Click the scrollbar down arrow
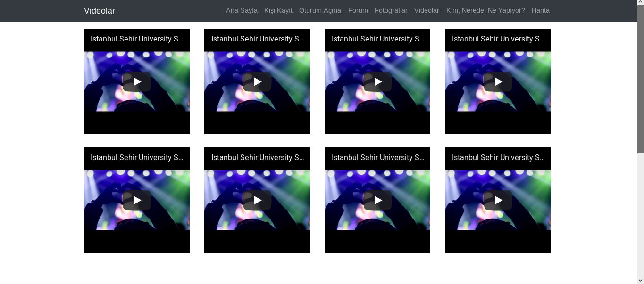 [x=640, y=281]
